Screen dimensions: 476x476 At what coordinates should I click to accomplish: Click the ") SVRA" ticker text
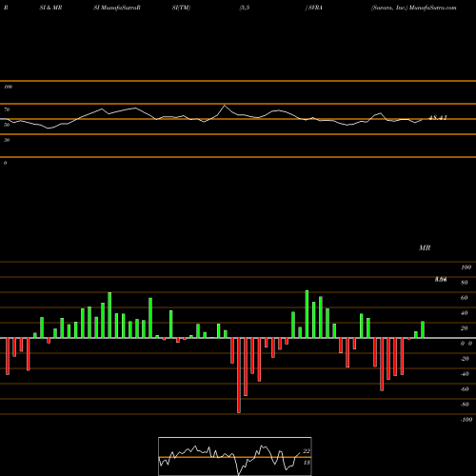[313, 8]
